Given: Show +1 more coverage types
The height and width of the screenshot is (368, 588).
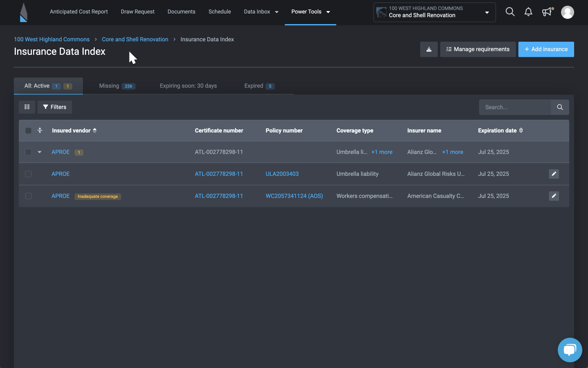Looking at the screenshot, I should (x=382, y=152).
